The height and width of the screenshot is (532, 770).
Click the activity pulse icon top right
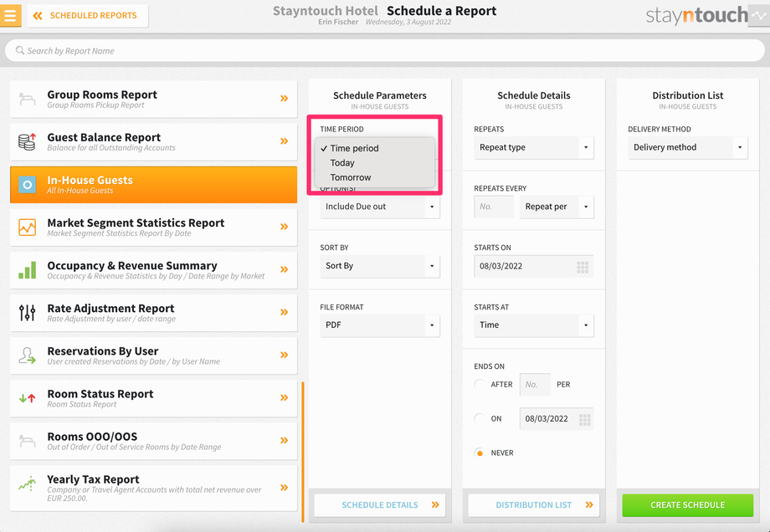click(759, 16)
